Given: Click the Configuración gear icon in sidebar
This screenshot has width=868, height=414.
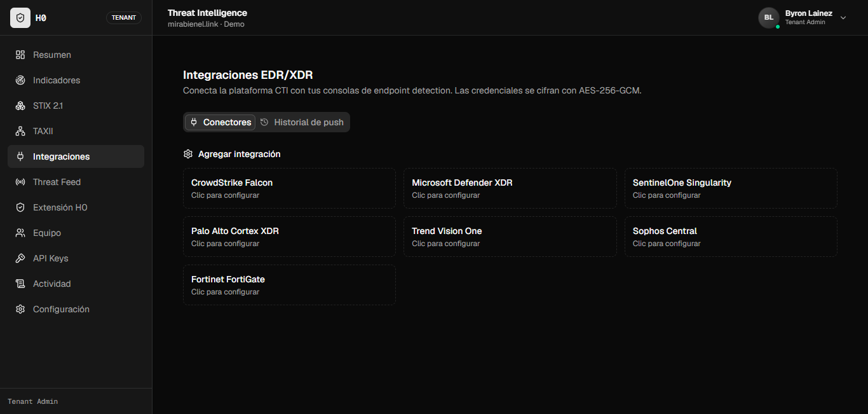Looking at the screenshot, I should click(20, 309).
